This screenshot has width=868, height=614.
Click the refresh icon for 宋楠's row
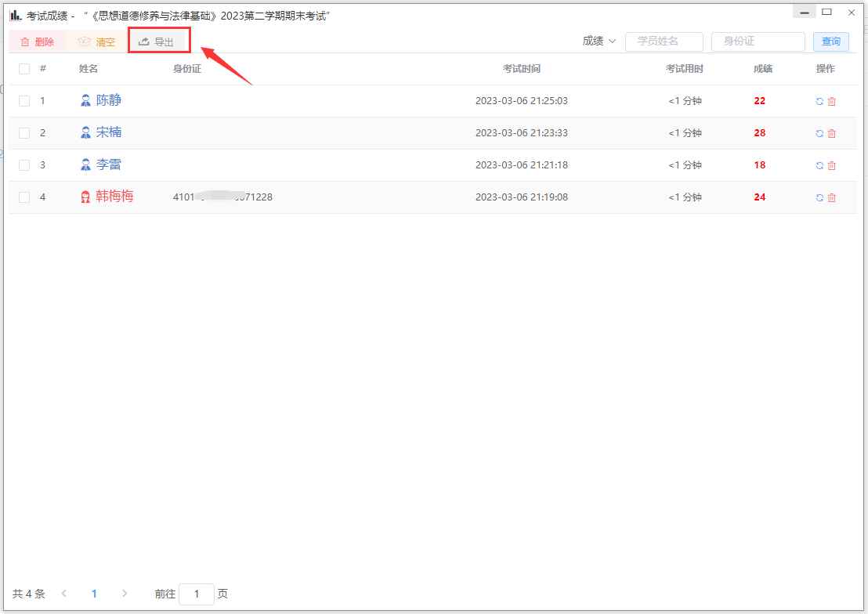point(819,133)
